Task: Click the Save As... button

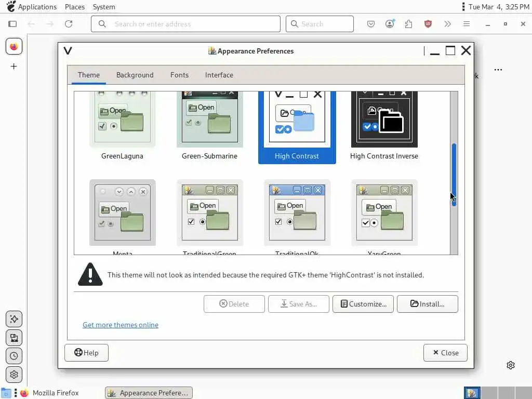Action: pyautogui.click(x=299, y=304)
